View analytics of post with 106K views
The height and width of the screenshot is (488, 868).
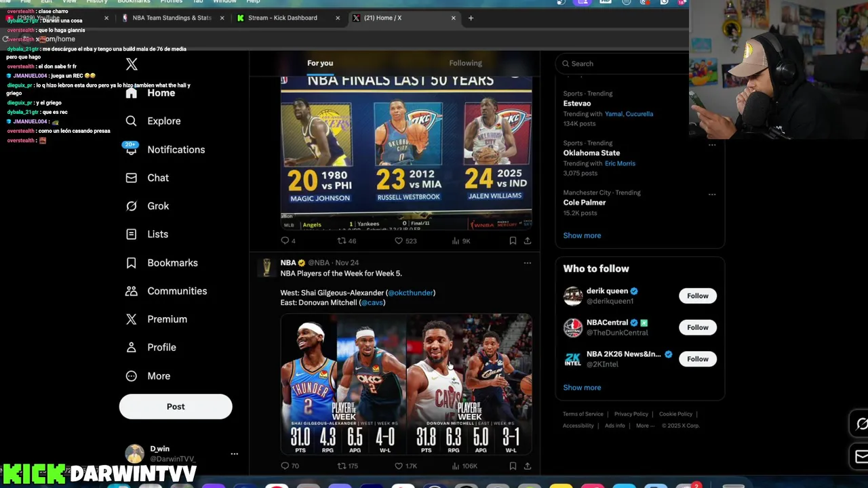pos(465,466)
